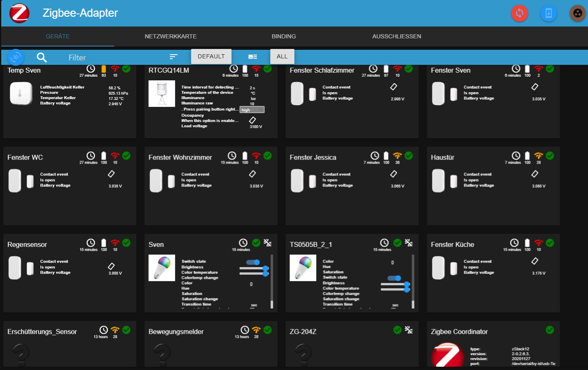Click the clock icon on Fenster Sven card

(x=516, y=69)
